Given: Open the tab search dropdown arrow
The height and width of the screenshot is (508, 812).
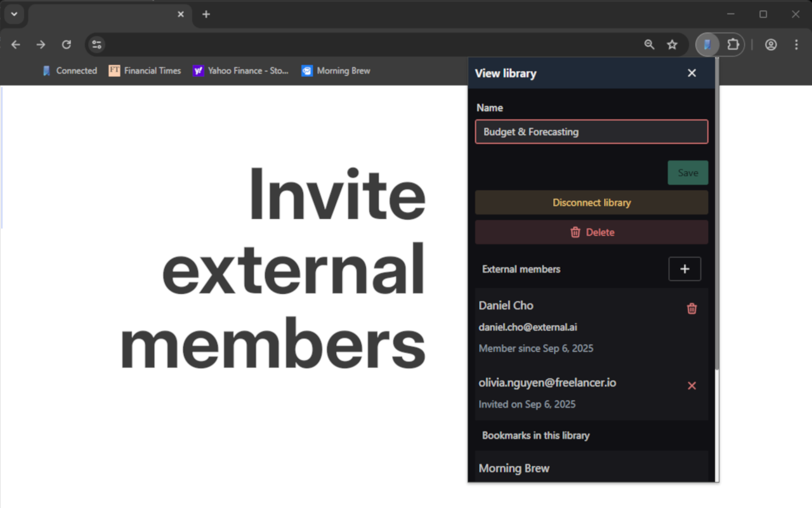Looking at the screenshot, I should click(14, 14).
